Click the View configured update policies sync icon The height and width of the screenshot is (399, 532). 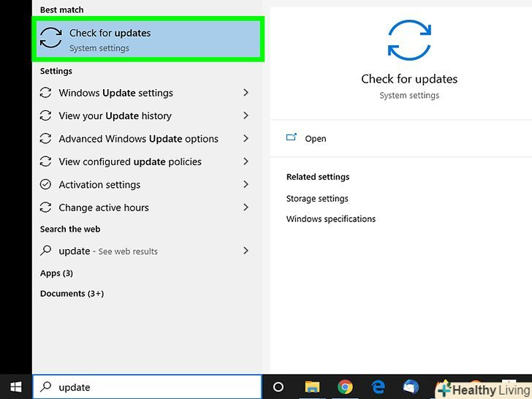point(45,161)
